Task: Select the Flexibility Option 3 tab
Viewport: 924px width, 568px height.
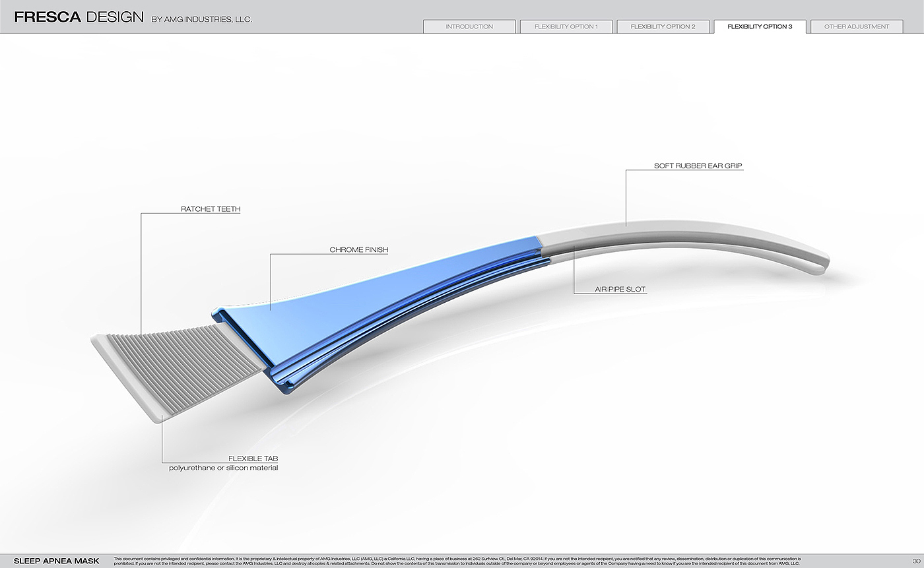Action: coord(760,27)
